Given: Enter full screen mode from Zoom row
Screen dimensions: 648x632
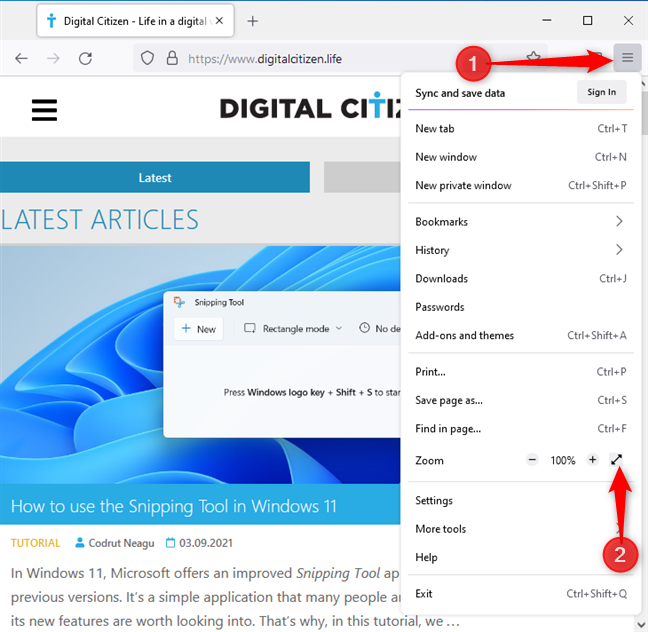Looking at the screenshot, I should tap(616, 460).
